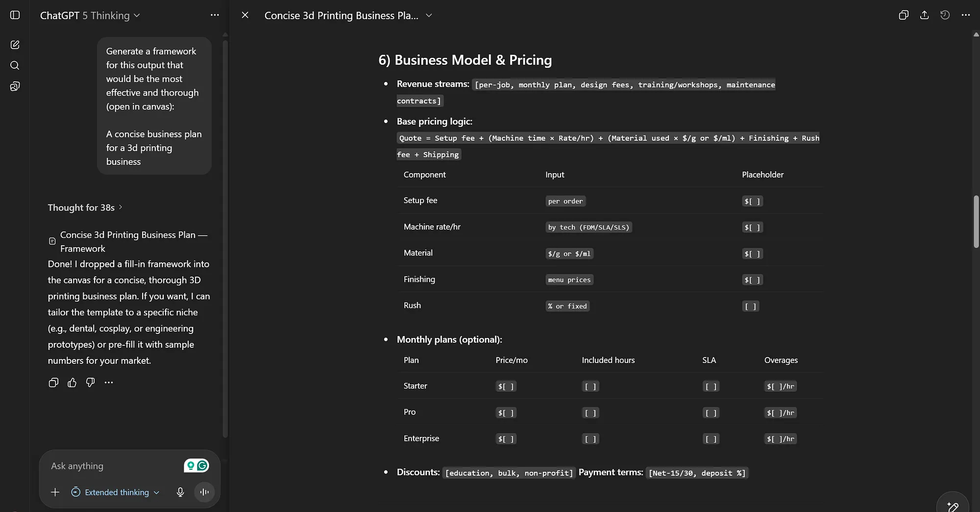The height and width of the screenshot is (512, 980).
Task: Open the library images icon in sidebar
Action: click(x=15, y=86)
